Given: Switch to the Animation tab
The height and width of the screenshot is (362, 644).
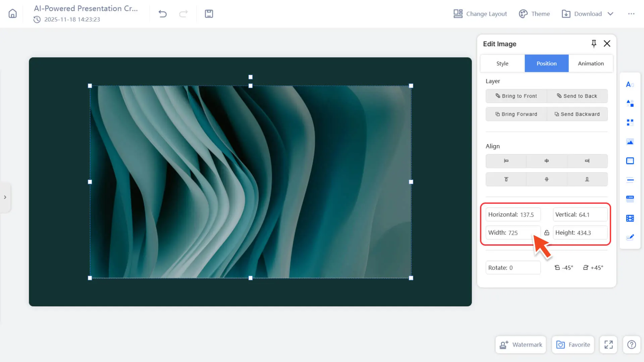Looking at the screenshot, I should coord(591,63).
